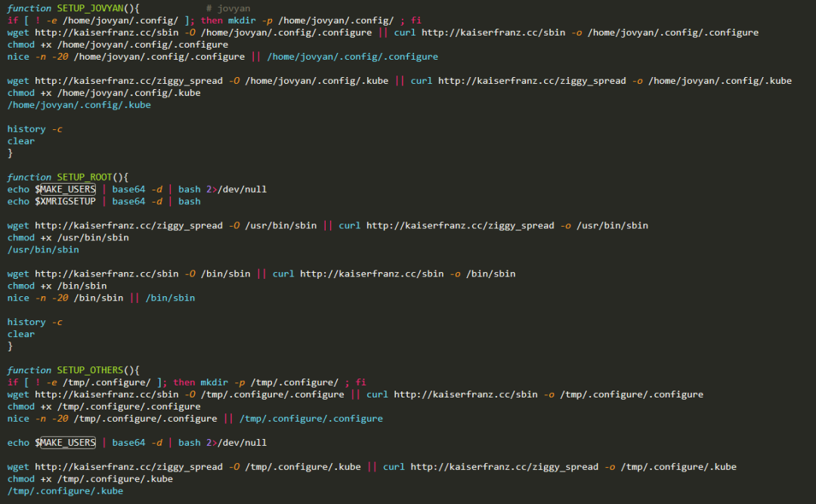Screen dimensions: 816x504
Task: Click the standalone '/tmp/.configure/.kube' line
Action: (65, 490)
